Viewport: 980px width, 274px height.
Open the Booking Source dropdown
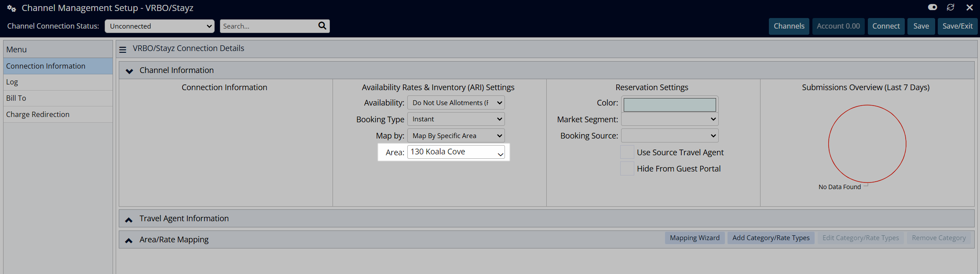tap(670, 135)
